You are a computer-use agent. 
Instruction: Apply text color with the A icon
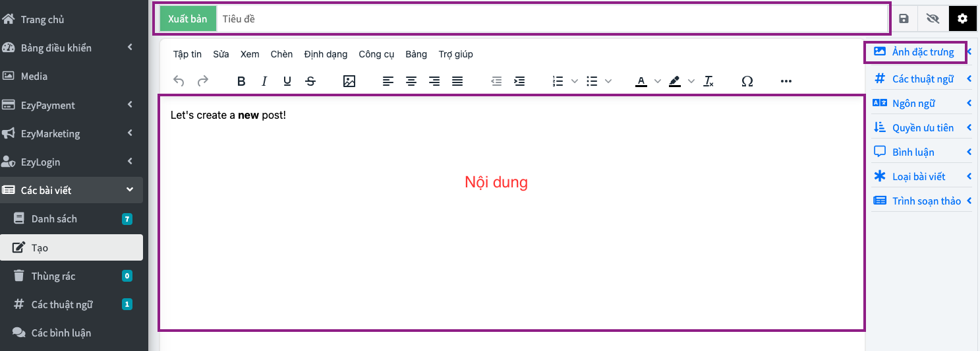(x=641, y=81)
